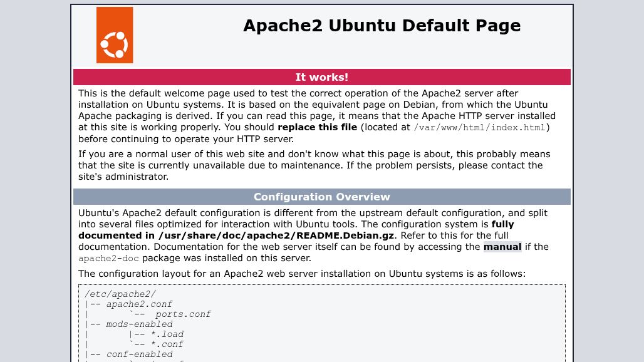Click the sentence 'The configuration layout for an Apache2'
This screenshot has width=644, height=362.
(x=301, y=274)
